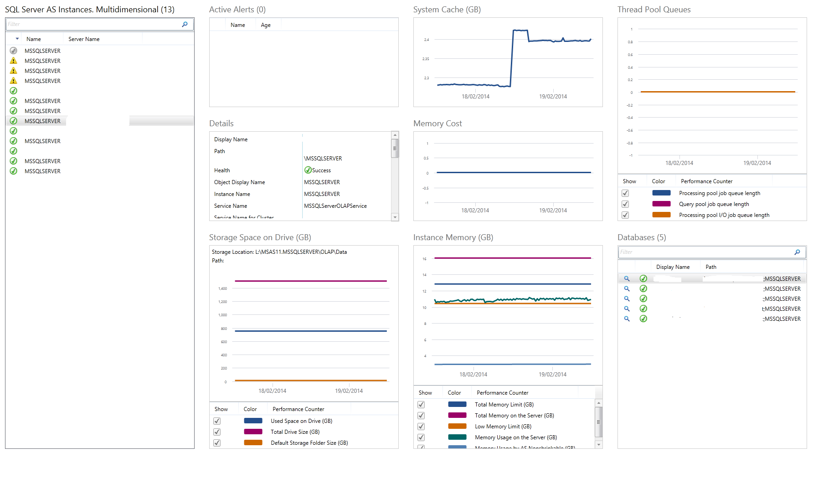Image resolution: width=813 pixels, height=504 pixels.
Task: Select the highlighted first database row
Action: coord(712,278)
